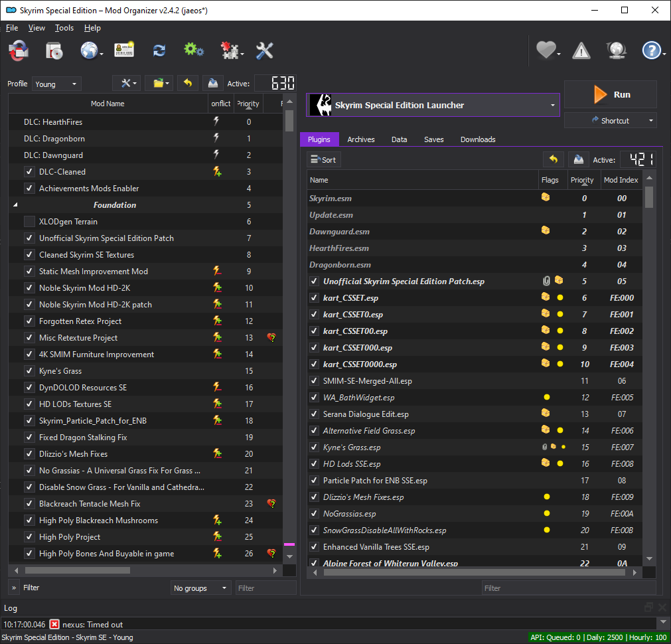This screenshot has height=644, width=671.
Task: Click the conflict icon of DLC-Cleaned
Action: pyautogui.click(x=218, y=172)
